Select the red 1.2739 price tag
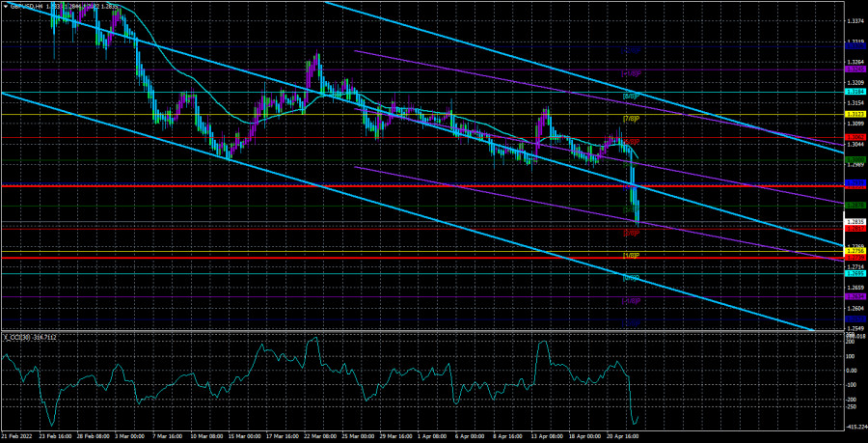This screenshot has width=868, height=443. (855, 258)
